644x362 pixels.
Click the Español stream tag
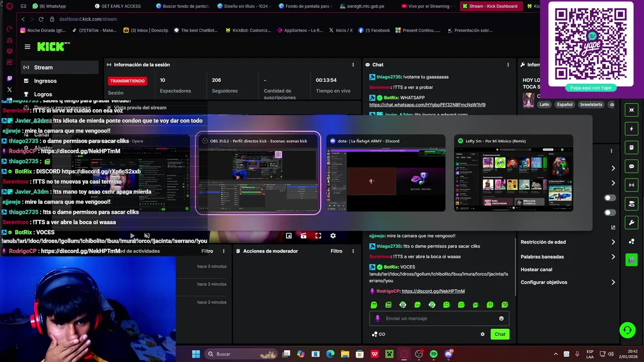point(565,105)
